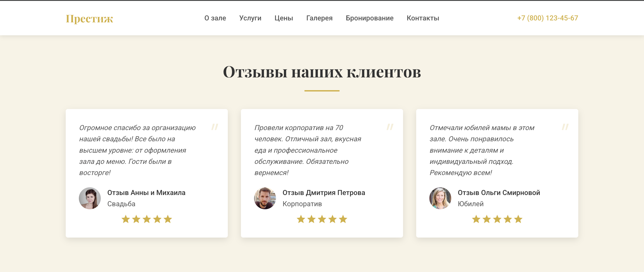The width and height of the screenshot is (644, 272).
Task: Go to Услуги section
Action: (250, 18)
